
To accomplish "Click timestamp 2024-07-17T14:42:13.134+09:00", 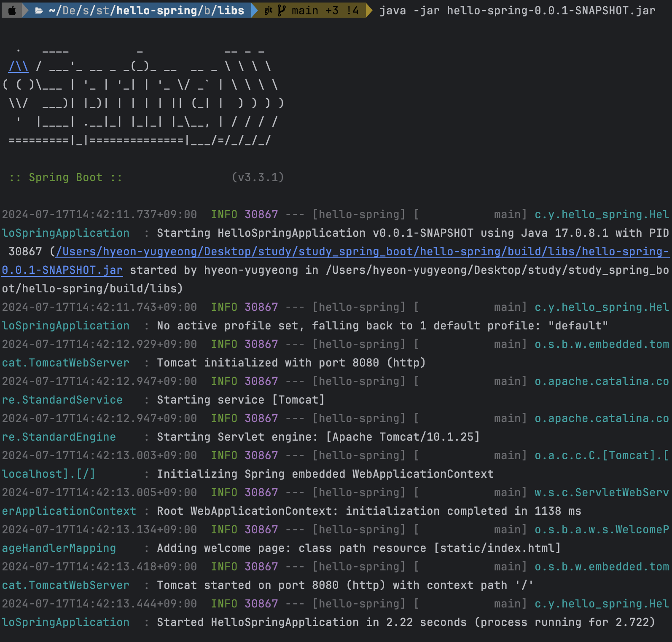I will pos(99,530).
